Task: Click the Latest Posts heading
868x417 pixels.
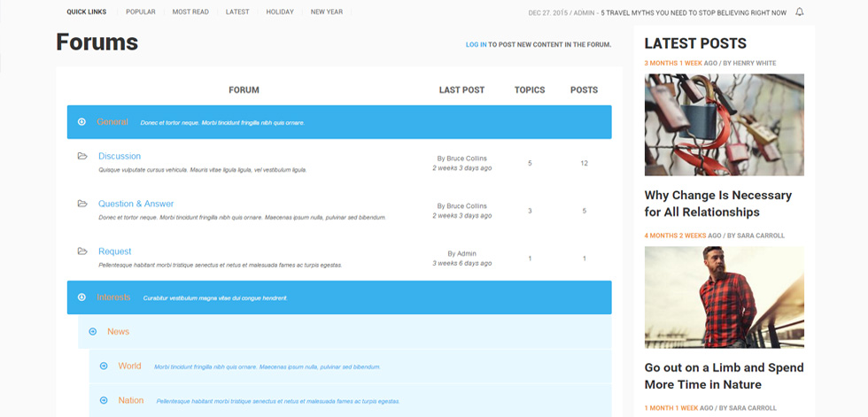Action: (x=695, y=43)
